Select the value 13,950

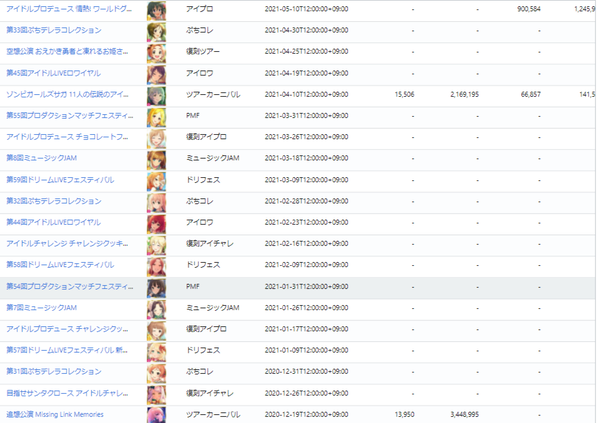404,415
